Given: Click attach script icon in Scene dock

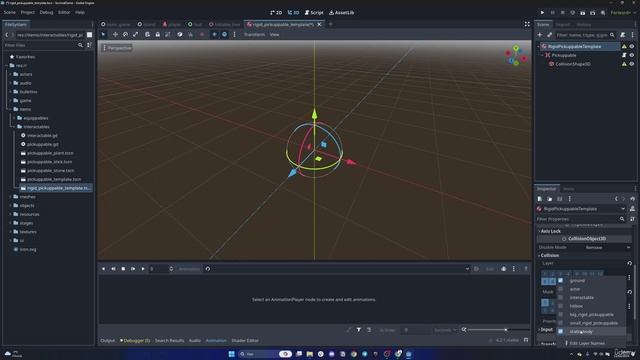Looking at the screenshot, I should pos(622,35).
